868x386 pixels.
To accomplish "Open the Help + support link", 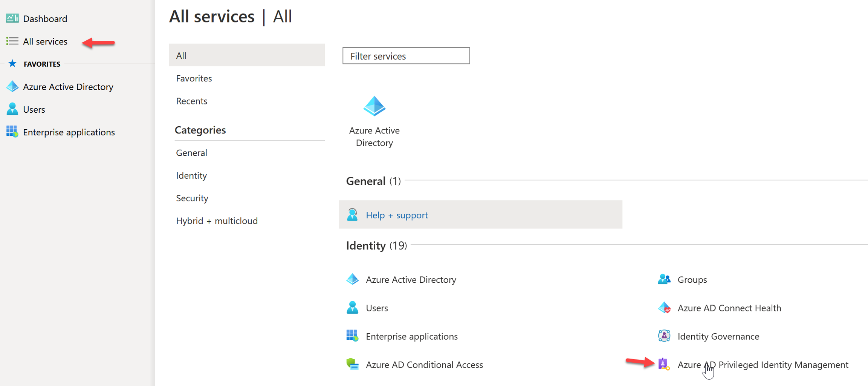I will 397,215.
